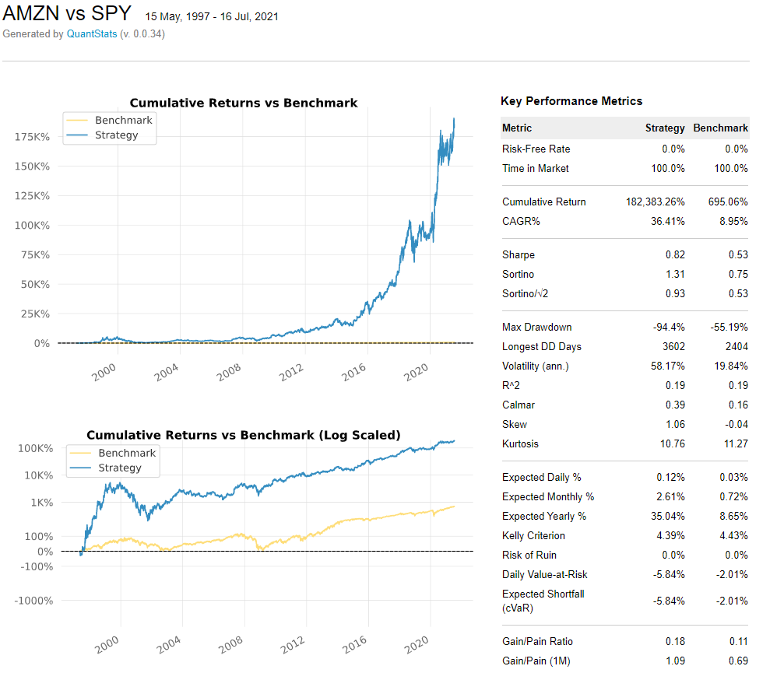Click the Expected Yearly % value 35.04%
Viewport: 784px width, 673px height.
[667, 517]
